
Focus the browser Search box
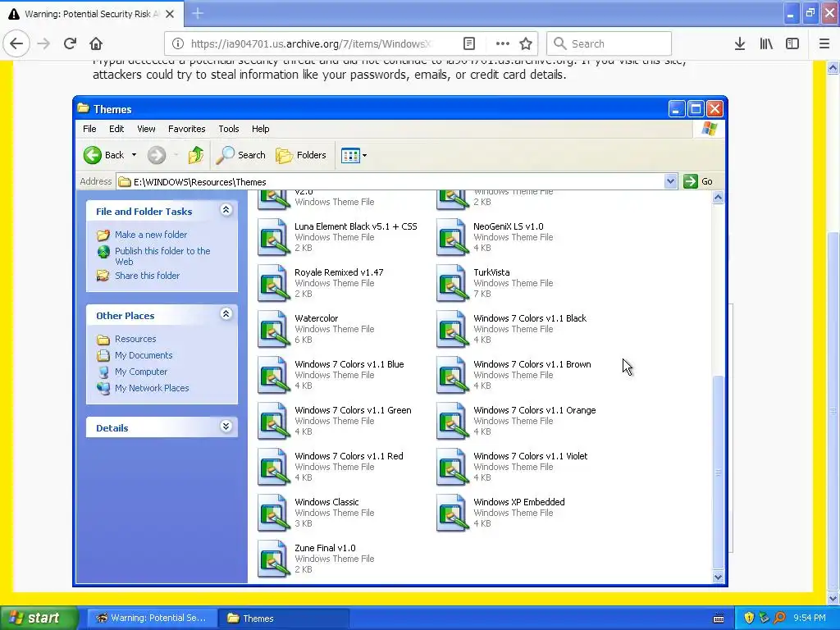click(609, 43)
